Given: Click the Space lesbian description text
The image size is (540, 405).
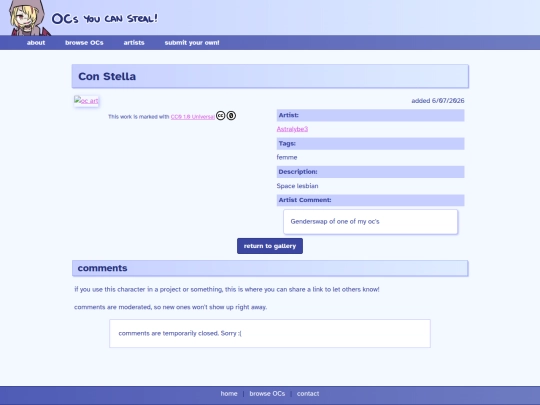Looking at the screenshot, I should [x=297, y=186].
